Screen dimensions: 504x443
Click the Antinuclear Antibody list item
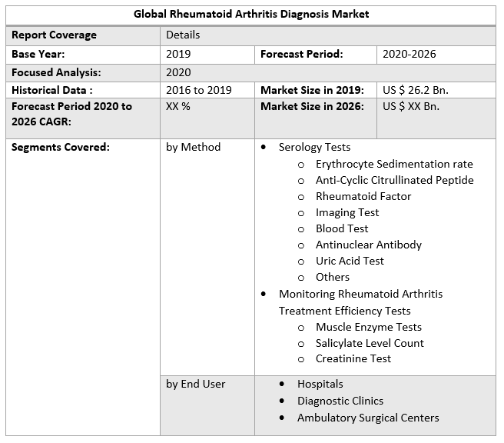pyautogui.click(x=368, y=245)
